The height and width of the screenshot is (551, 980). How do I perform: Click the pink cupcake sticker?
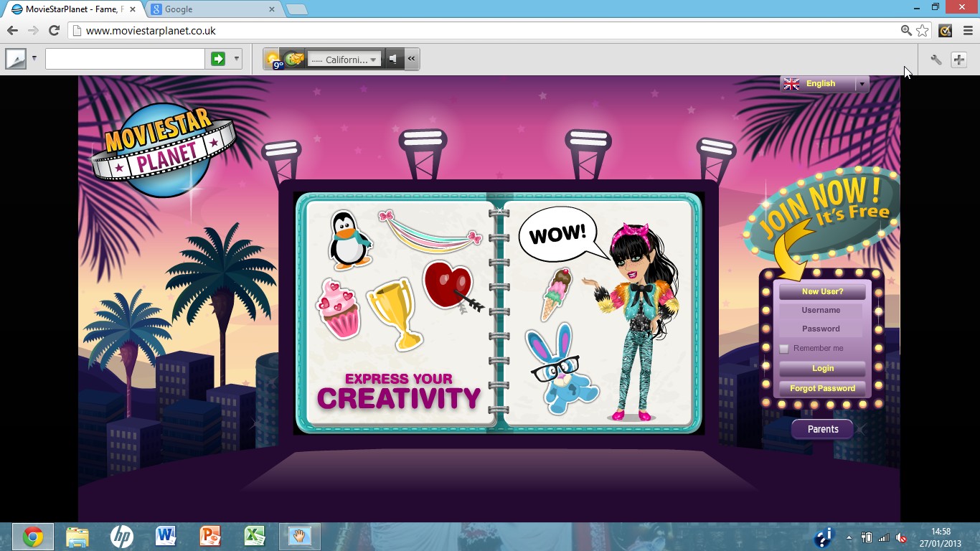click(338, 309)
